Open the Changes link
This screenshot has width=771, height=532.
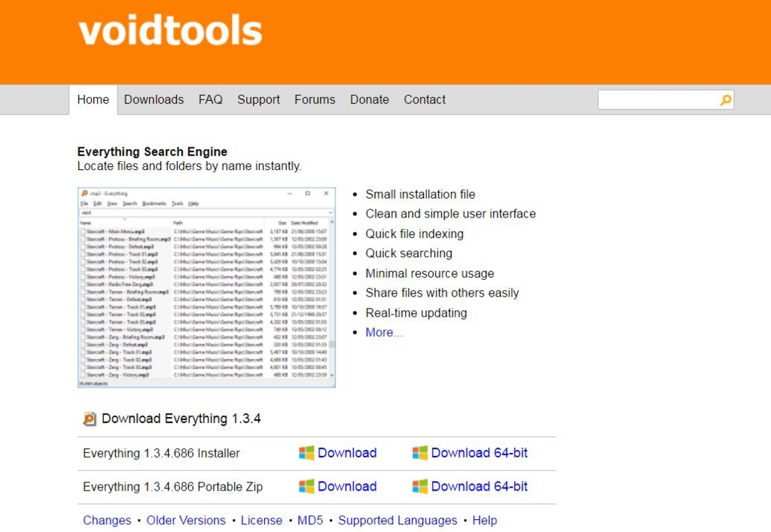tap(107, 520)
